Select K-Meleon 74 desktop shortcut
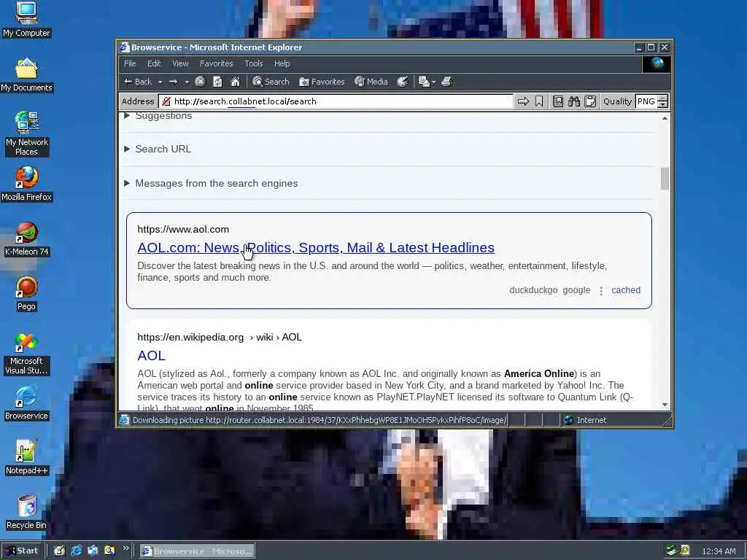Screen dimensions: 747x560 tap(26, 239)
